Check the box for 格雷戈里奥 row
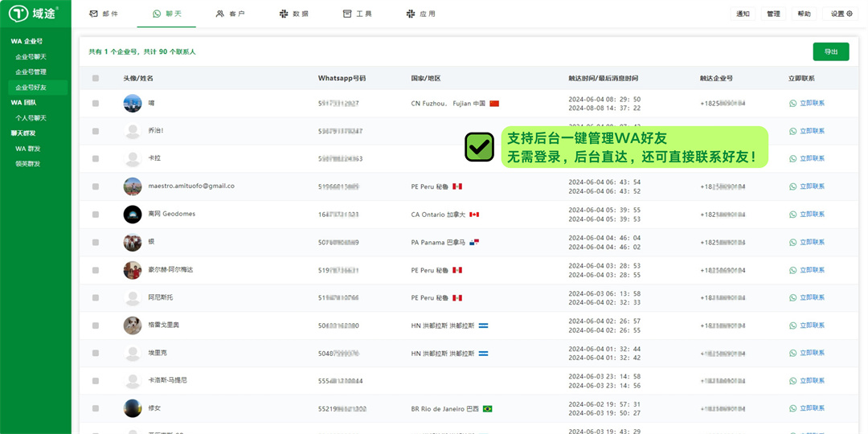Image resolution: width=868 pixels, height=434 pixels. (x=96, y=325)
